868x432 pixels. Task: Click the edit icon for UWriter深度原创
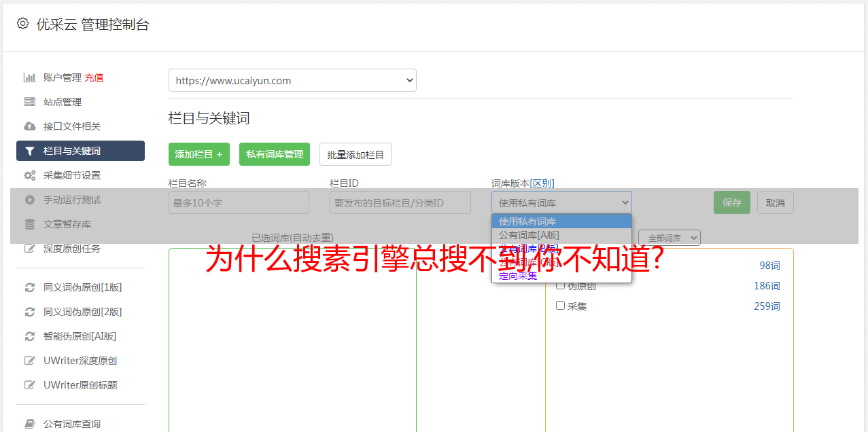click(x=30, y=361)
